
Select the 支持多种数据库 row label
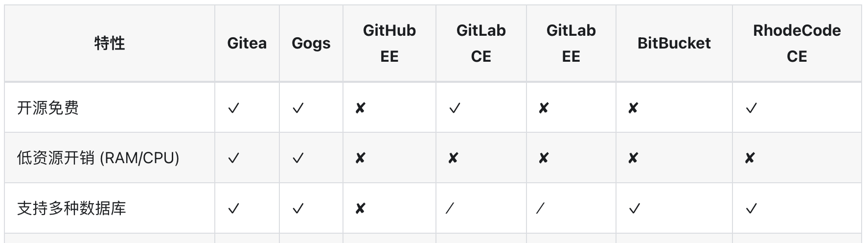[71, 209]
